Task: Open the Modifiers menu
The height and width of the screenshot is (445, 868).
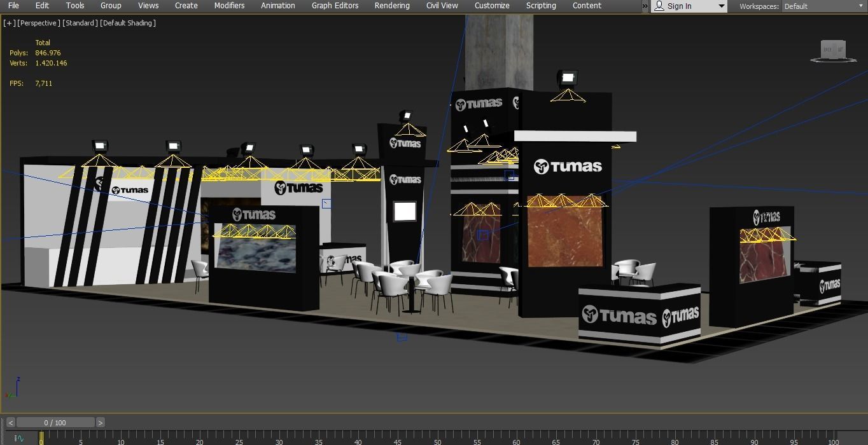Action: [229, 5]
